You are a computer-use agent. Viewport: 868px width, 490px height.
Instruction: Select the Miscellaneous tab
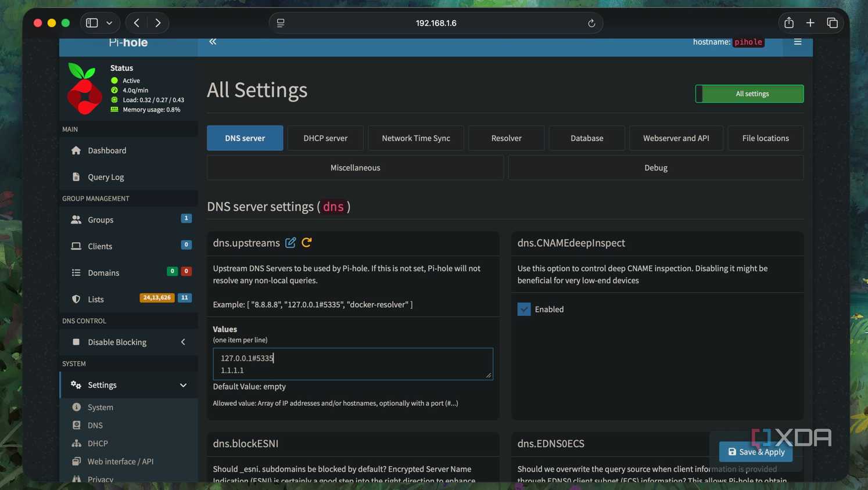355,168
